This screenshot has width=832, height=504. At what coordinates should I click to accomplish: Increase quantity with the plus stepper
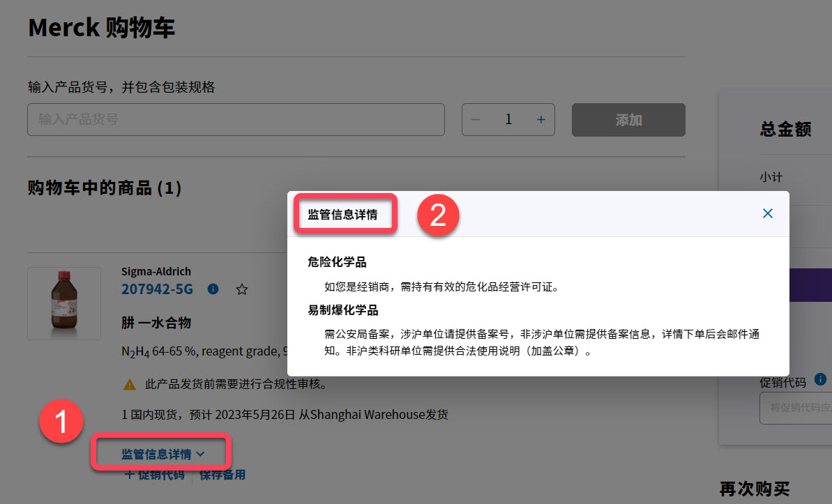click(540, 119)
